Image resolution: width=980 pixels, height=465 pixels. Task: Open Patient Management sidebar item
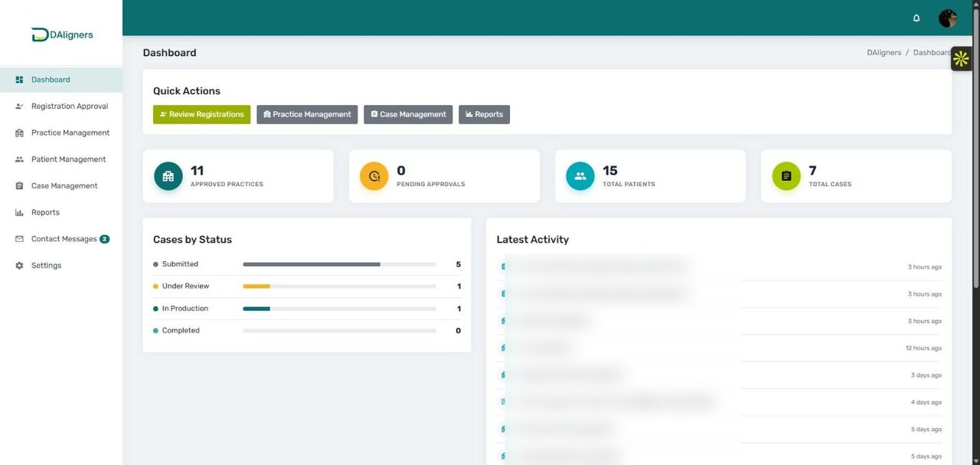61,159
